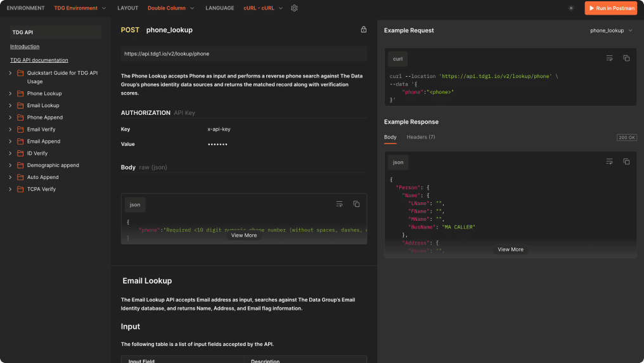Click the settings gear icon in top bar

coord(294,8)
